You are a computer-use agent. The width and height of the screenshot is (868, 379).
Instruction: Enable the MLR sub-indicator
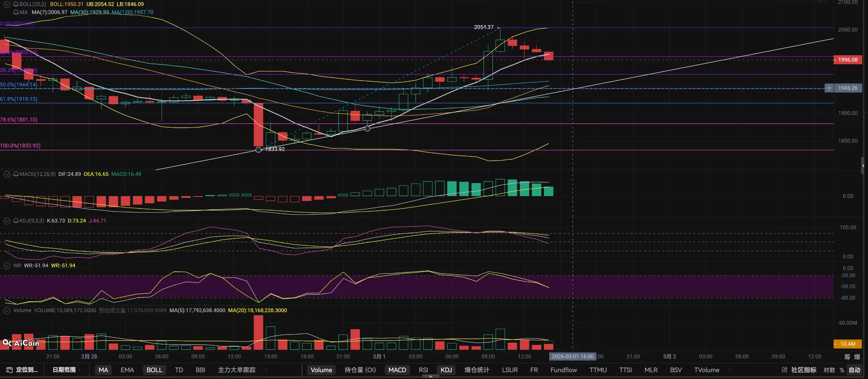[651, 370]
